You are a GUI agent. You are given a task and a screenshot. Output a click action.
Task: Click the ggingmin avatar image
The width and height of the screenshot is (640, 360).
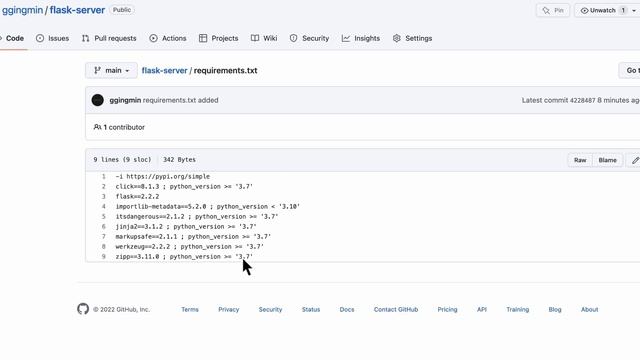[98, 100]
